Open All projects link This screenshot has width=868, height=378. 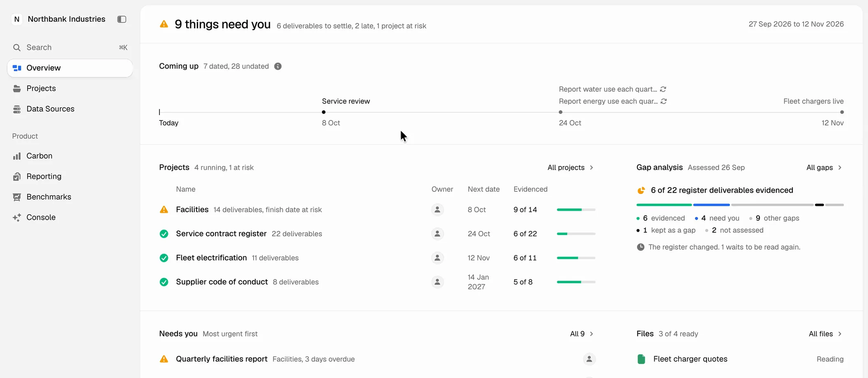click(x=570, y=167)
